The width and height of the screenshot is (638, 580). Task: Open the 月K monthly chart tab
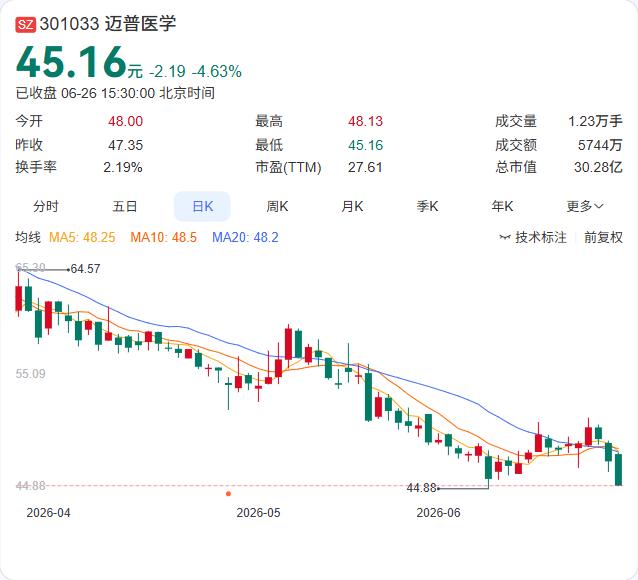[352, 206]
